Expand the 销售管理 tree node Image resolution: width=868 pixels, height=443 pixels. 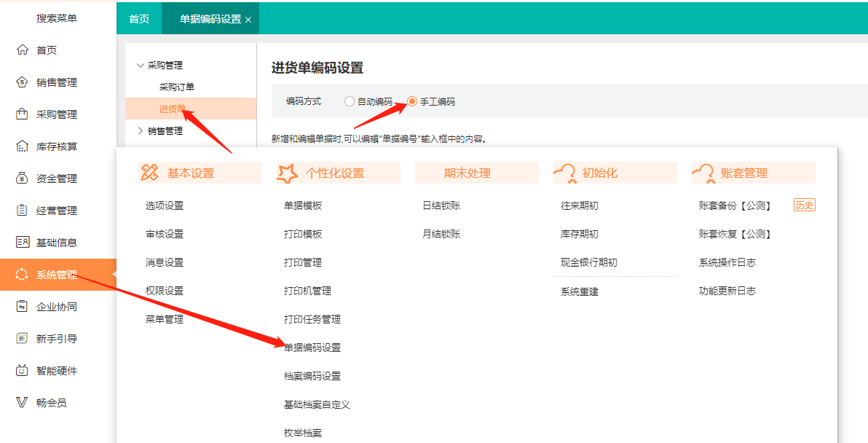pyautogui.click(x=141, y=131)
